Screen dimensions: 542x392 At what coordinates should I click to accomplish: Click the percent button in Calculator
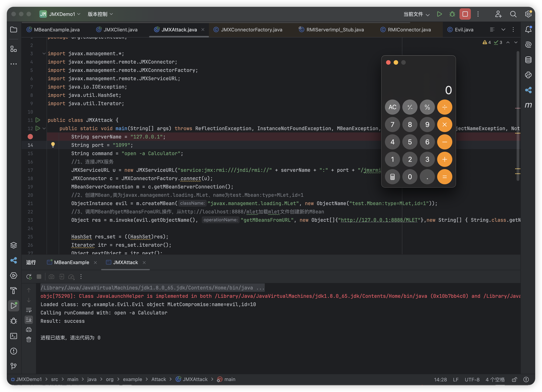(427, 107)
